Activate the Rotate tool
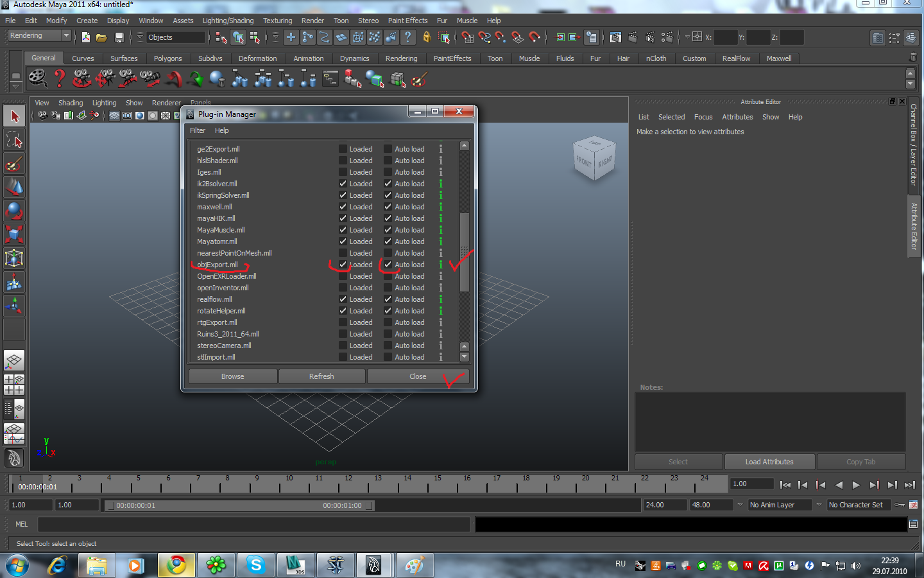924x578 pixels. (14, 211)
